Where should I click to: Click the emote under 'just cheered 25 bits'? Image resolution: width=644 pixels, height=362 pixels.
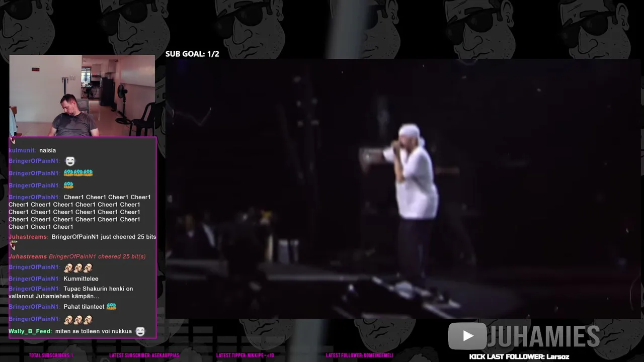pyautogui.click(x=14, y=245)
